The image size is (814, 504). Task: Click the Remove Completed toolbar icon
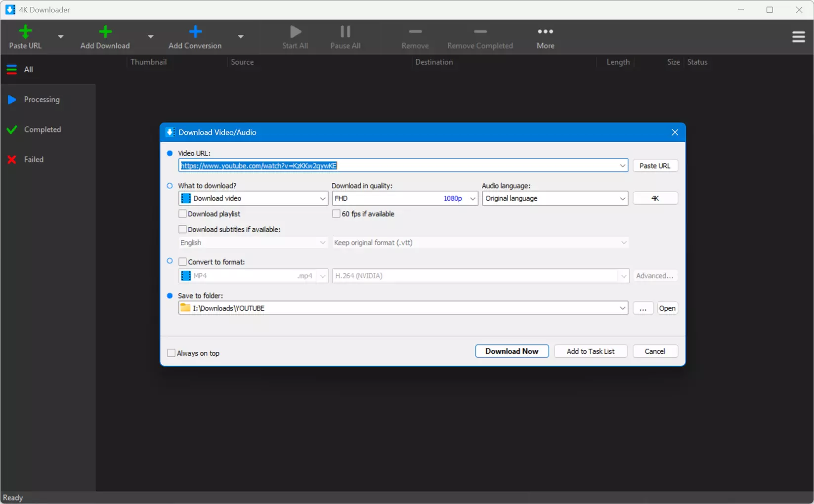pos(480,32)
